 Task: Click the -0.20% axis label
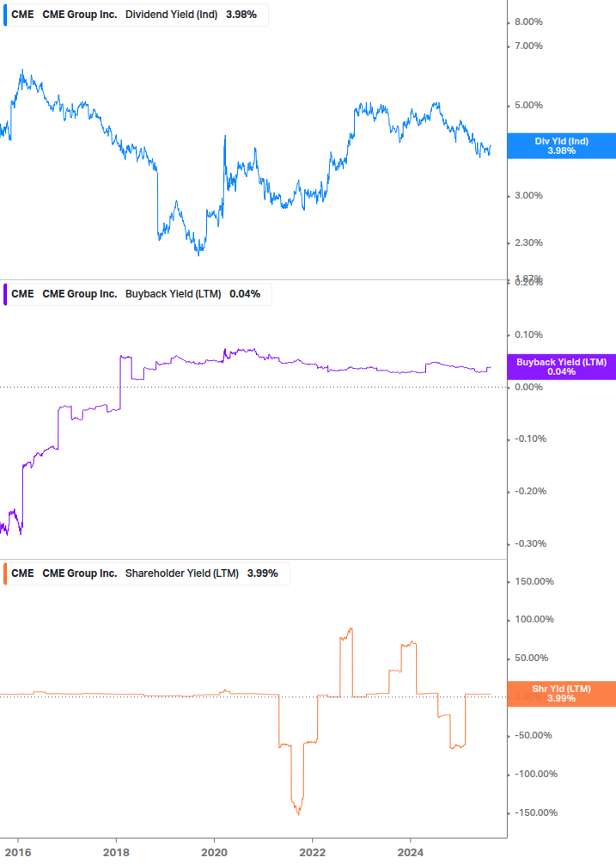click(x=531, y=492)
